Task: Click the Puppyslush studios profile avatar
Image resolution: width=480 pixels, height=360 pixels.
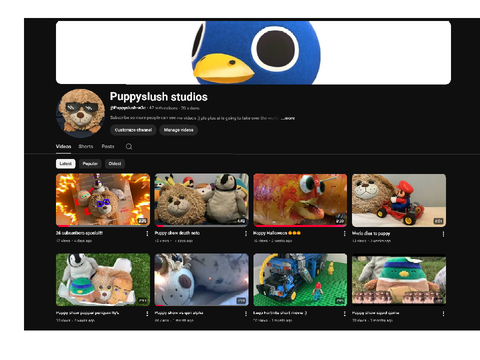Action: (x=80, y=113)
